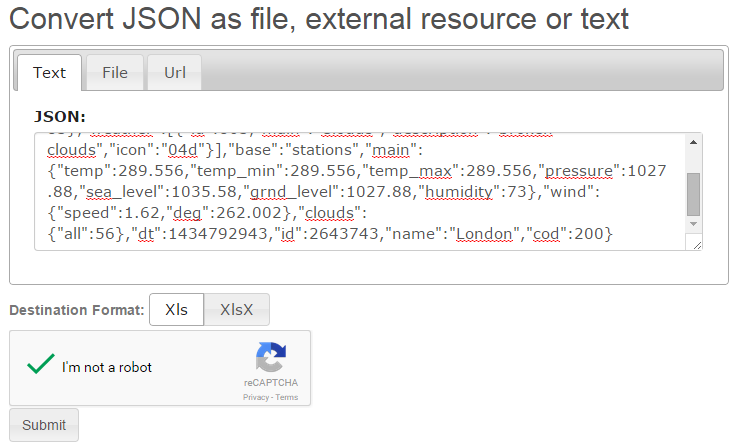Click the "London" value in JSON text

(484, 234)
